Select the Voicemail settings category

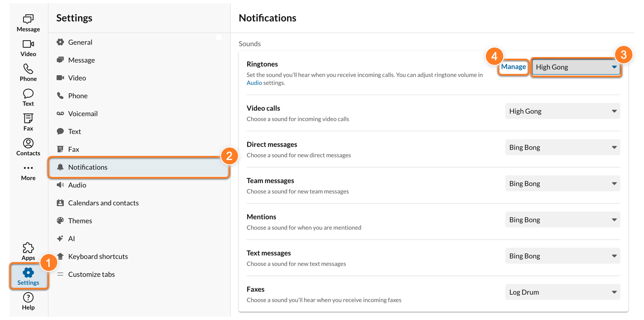point(83,113)
